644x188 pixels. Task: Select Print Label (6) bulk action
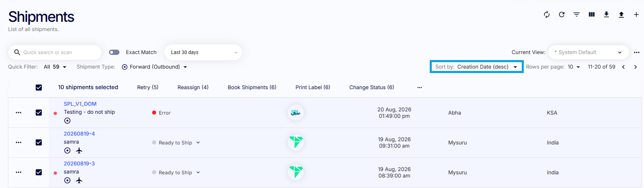[x=313, y=87]
